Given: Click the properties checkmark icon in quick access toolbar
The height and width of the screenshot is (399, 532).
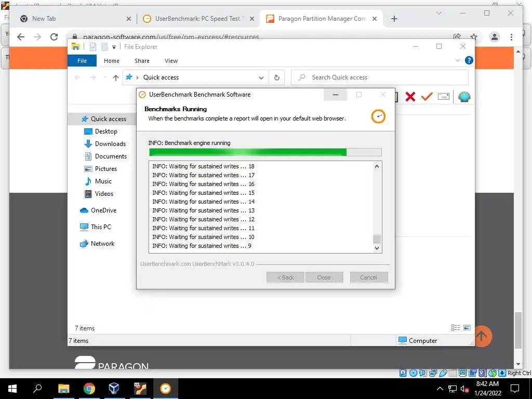Looking at the screenshot, I should pos(93,46).
